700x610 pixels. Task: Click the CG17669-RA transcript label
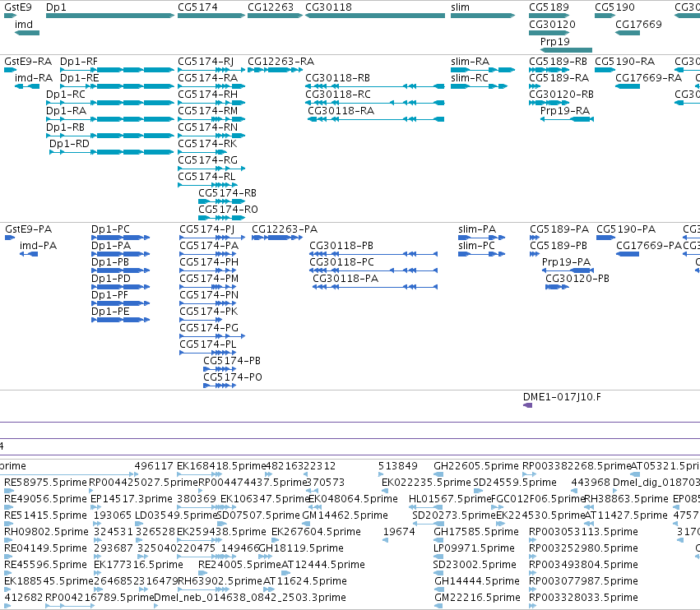648,77
